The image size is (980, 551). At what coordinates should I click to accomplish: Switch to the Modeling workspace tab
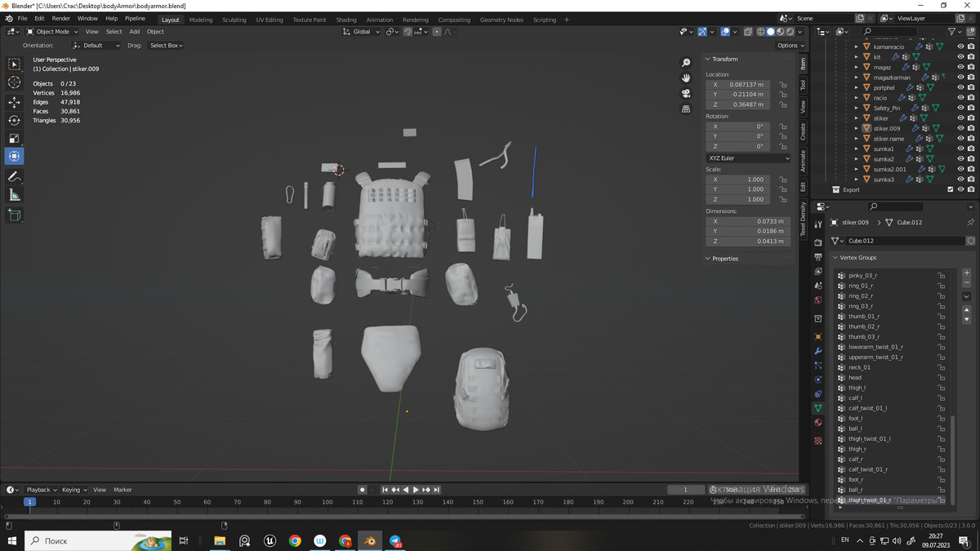[201, 20]
